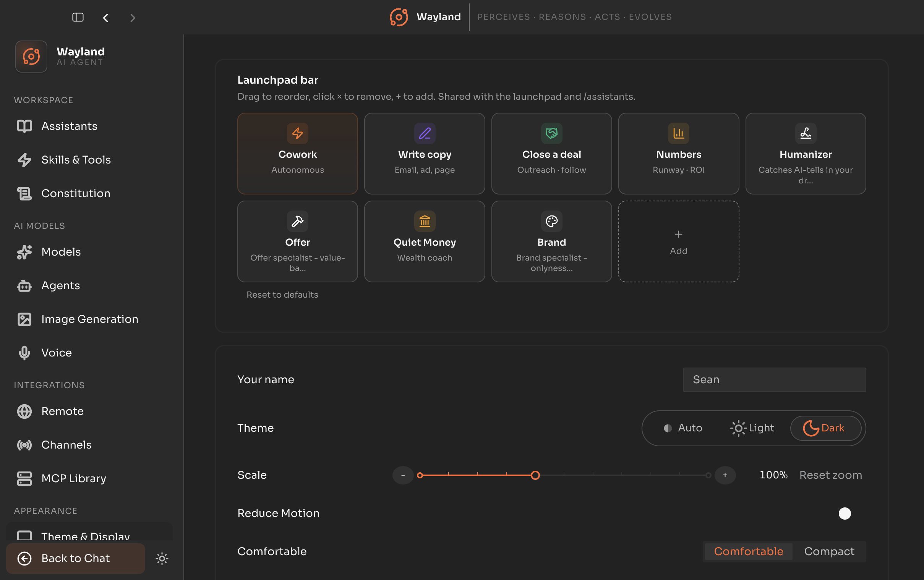
Task: Select the Humanizer assistant card
Action: pos(806,154)
